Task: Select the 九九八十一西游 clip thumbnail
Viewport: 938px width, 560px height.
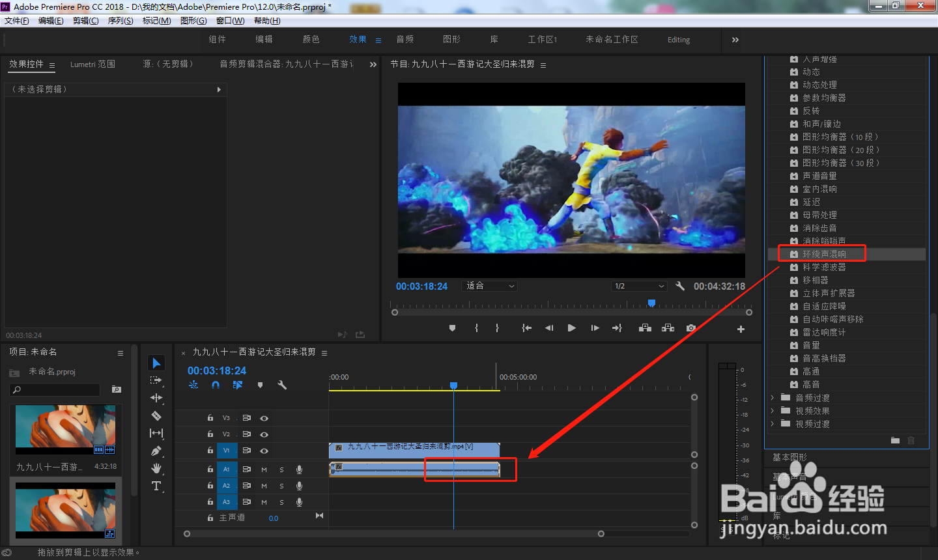Action: point(65,430)
